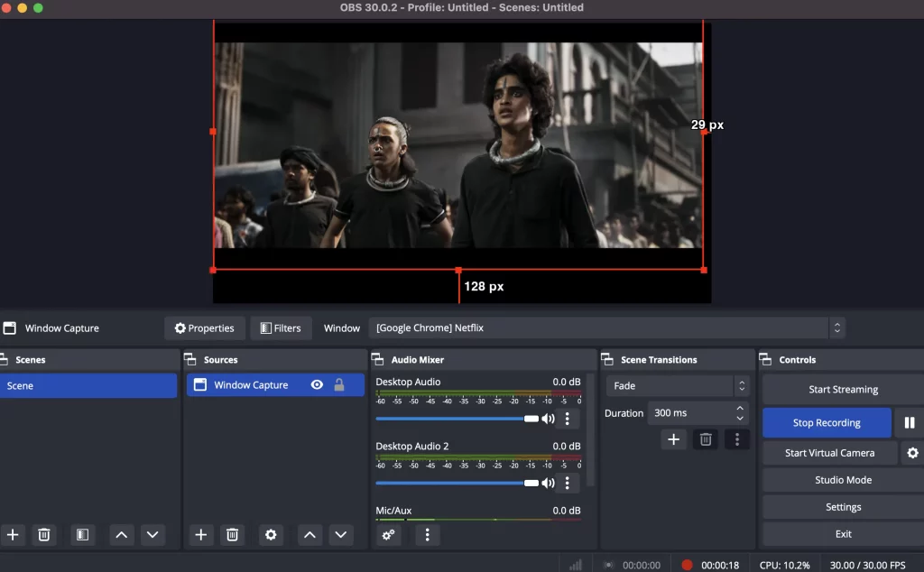Add a new source with plus icon
Image resolution: width=924 pixels, height=572 pixels.
[x=201, y=535]
